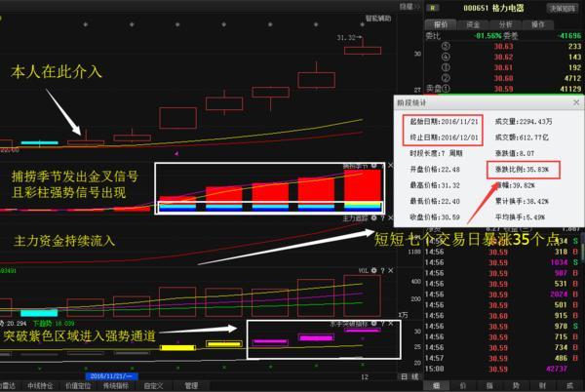Image resolution: width=585 pixels, height=392 pixels.
Task: Close the 阶段统计 dialog
Action: (574, 102)
